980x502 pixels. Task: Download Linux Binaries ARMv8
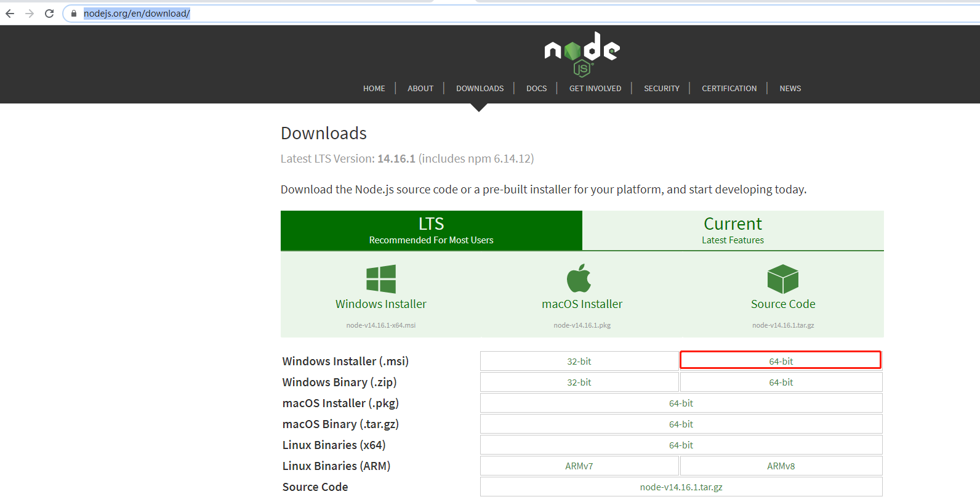781,466
